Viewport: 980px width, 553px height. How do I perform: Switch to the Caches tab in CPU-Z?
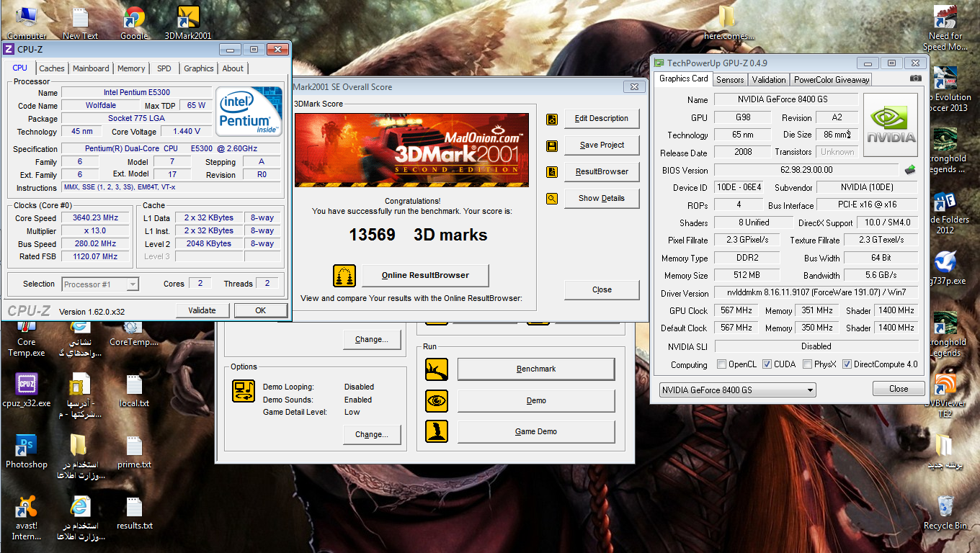point(52,68)
